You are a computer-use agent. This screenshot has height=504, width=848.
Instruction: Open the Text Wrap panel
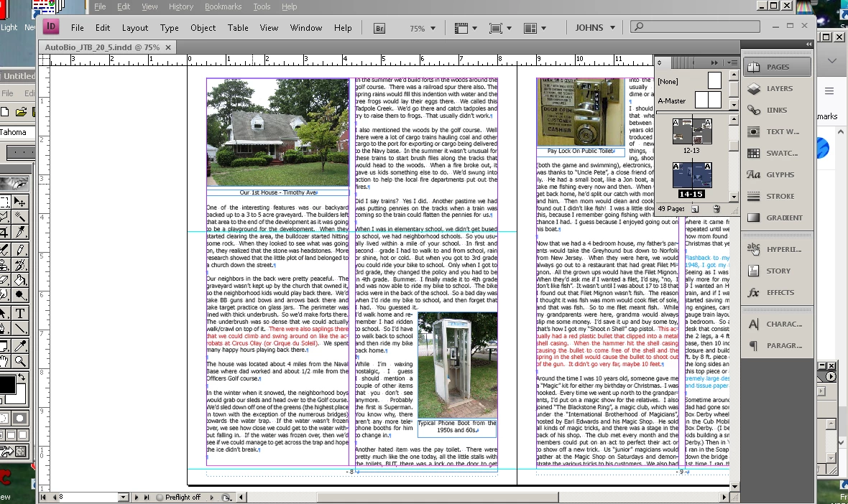pos(777,132)
